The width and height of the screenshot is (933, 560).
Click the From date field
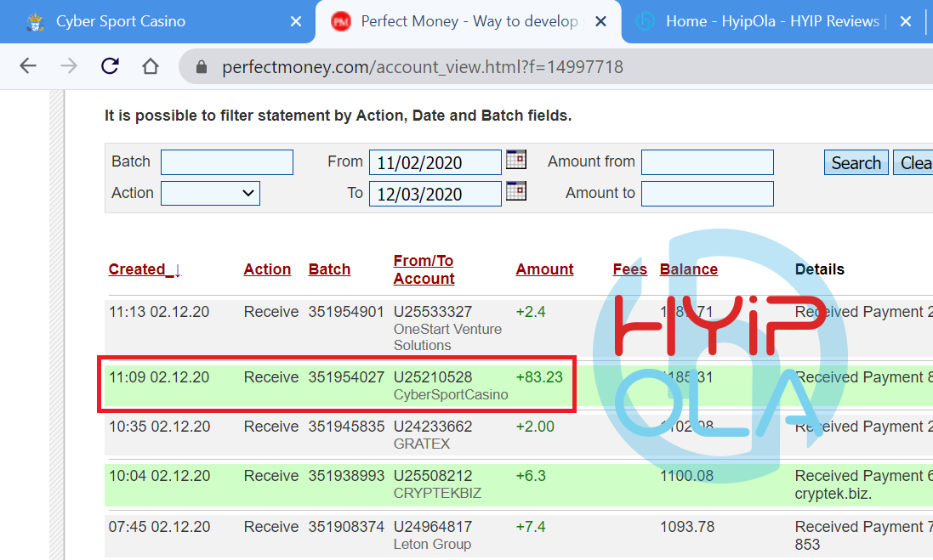tap(435, 162)
